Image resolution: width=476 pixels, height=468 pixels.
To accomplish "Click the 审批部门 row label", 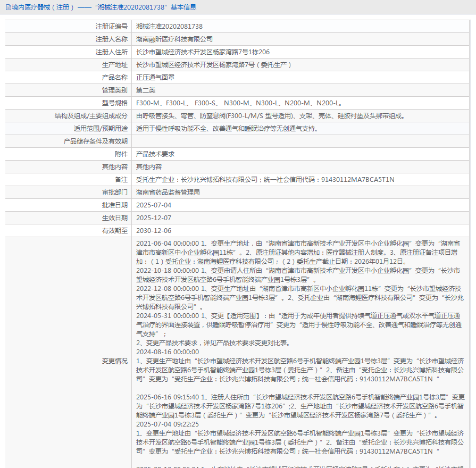I will point(115,192).
